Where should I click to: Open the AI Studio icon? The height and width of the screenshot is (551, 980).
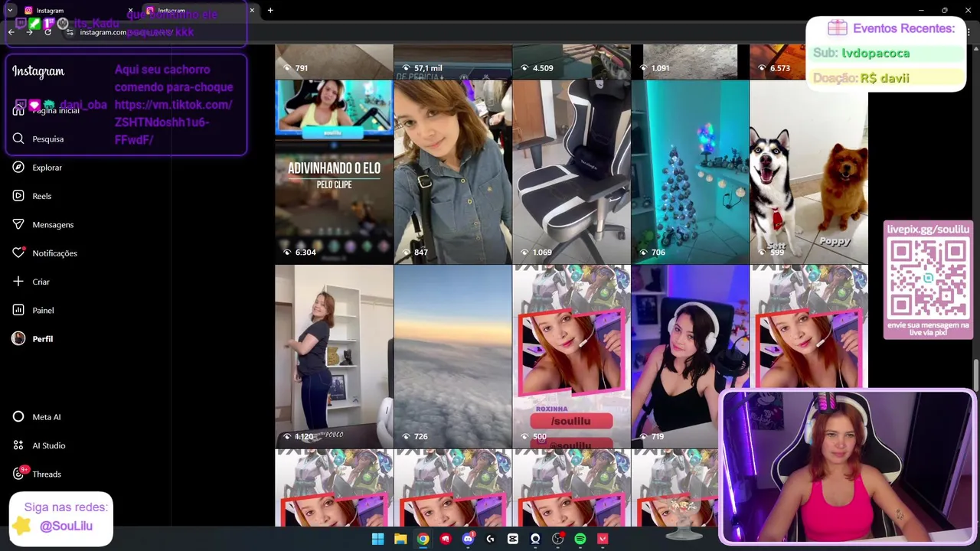pos(18,445)
